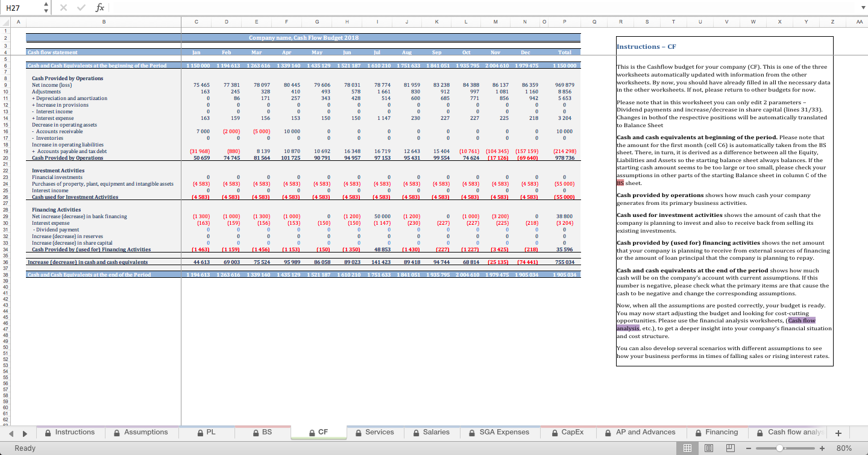Screen dimensions: 868x455
Task: Select column header H
Action: [x=347, y=22]
